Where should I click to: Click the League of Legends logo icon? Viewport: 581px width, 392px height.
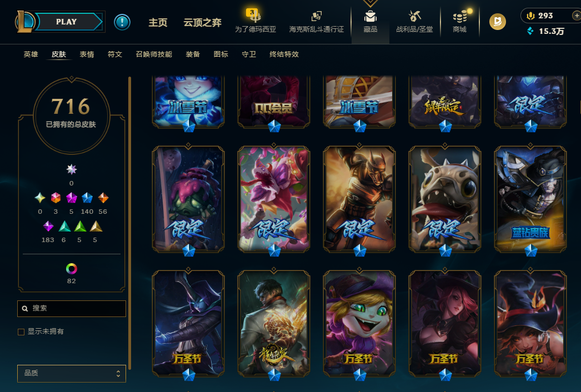(24, 22)
